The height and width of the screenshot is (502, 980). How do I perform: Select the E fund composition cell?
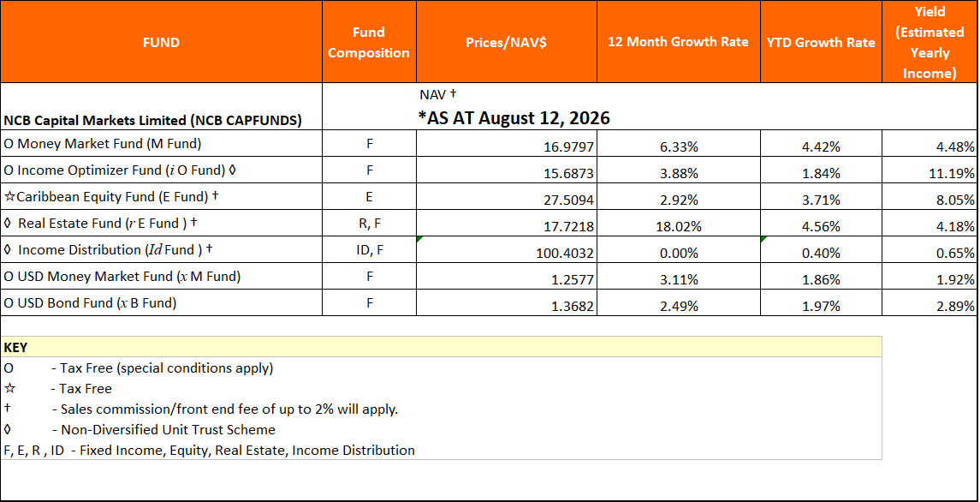point(369,196)
